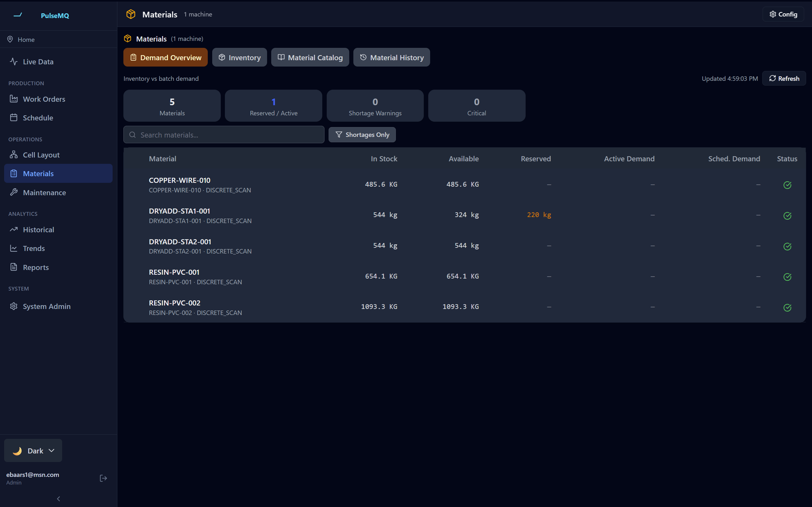The width and height of the screenshot is (812, 507).
Task: Toggle the green status check for COPPER-WIRE-010
Action: pyautogui.click(x=788, y=185)
